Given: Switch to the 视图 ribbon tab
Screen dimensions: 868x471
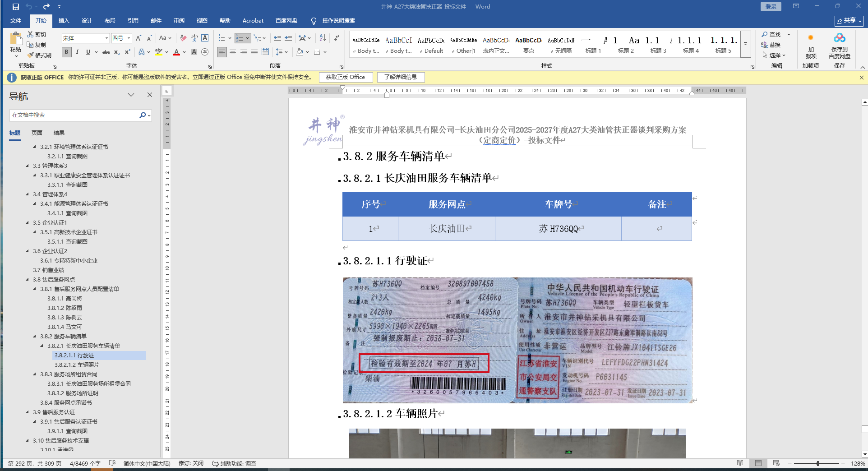Looking at the screenshot, I should (202, 21).
